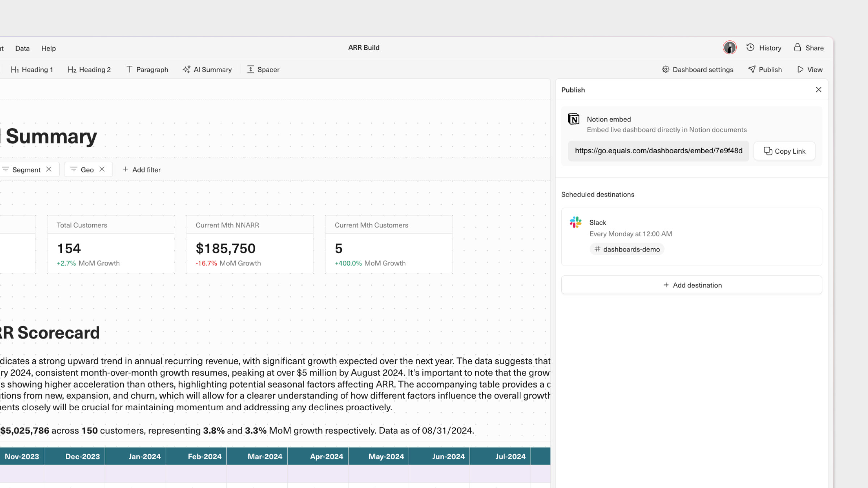Open the Data menu
868x488 pixels.
coord(22,48)
